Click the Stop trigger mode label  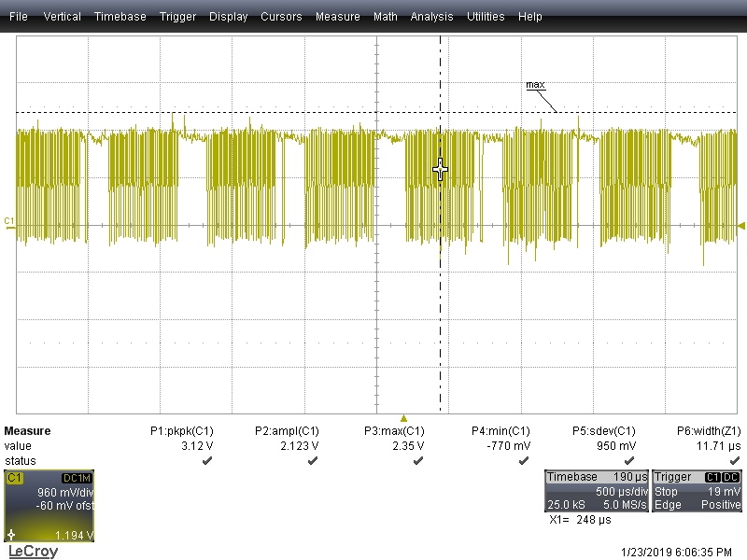coord(666,492)
